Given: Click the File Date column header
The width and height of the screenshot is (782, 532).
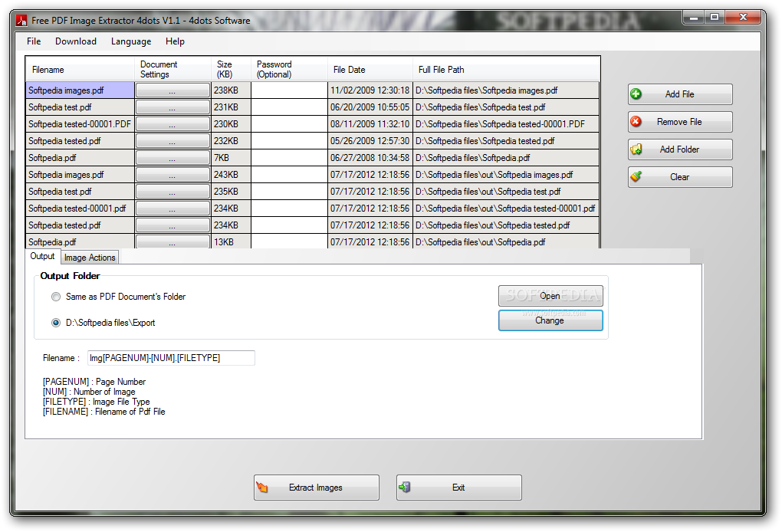Looking at the screenshot, I should tap(370, 69).
